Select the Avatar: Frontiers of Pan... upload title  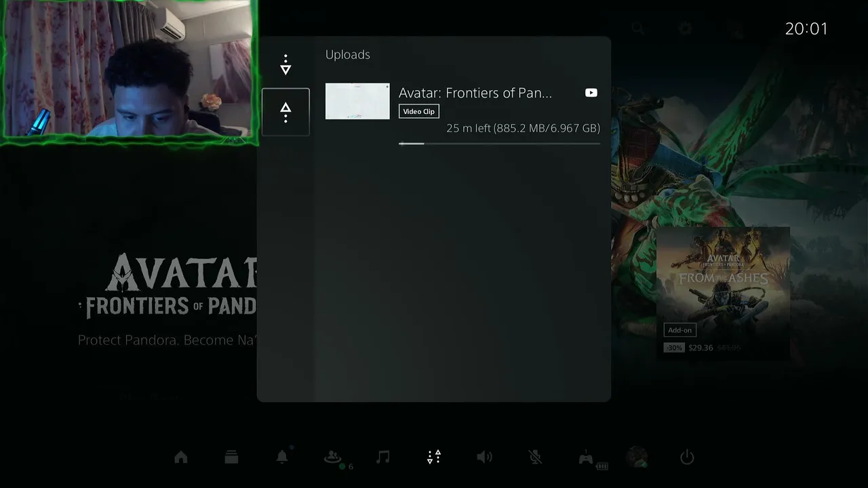(475, 93)
